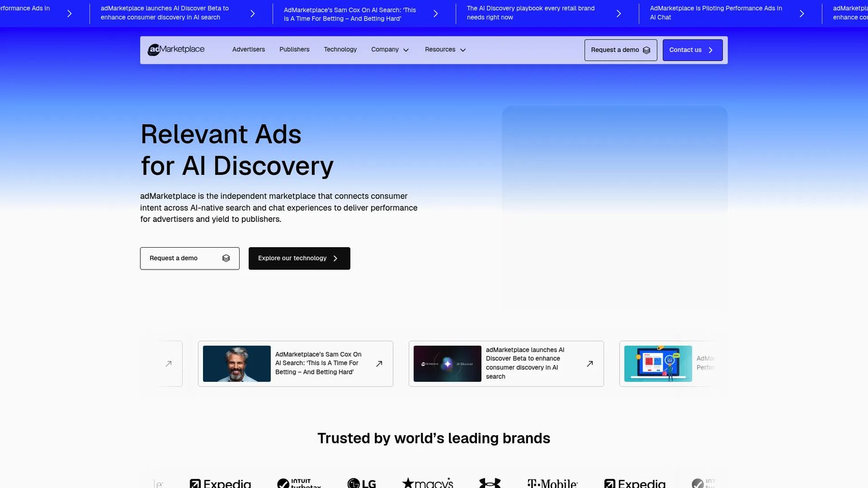Screen dimensions: 868x488
Task: Open Sam Cox portrait thumbnail card
Action: (237, 364)
